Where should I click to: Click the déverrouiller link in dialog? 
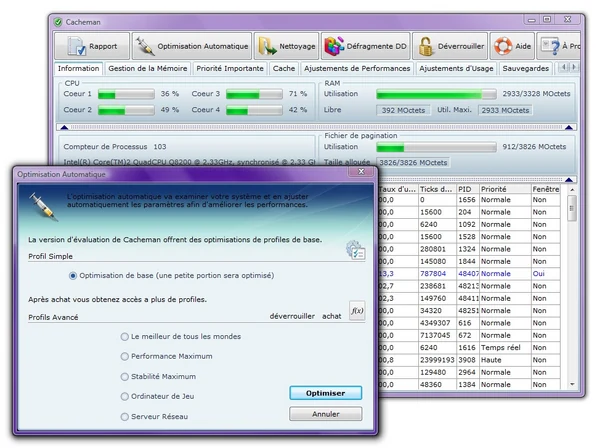coord(292,316)
